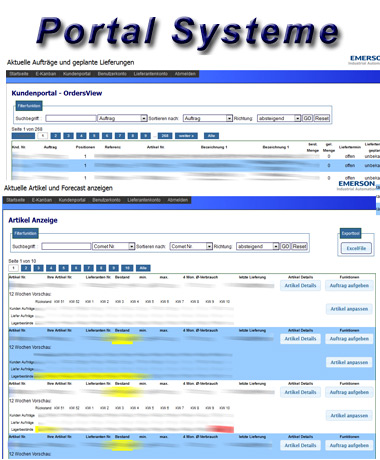
Task: Go to page 10 of the article list
Action: coord(127,268)
